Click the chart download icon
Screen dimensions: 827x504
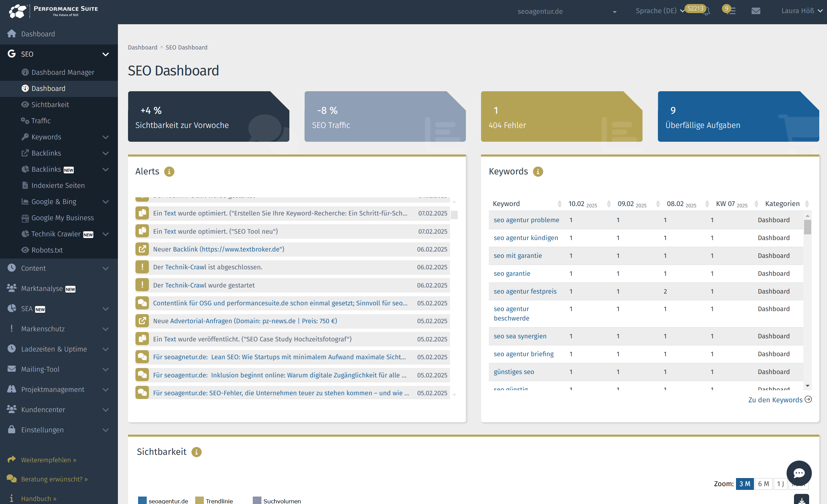[x=801, y=500]
